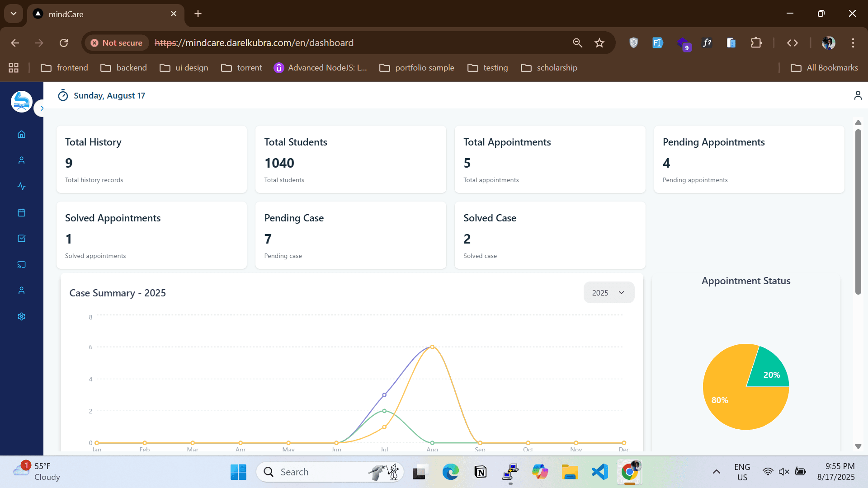Open Visual Studio Code from the taskbar

[599, 472]
